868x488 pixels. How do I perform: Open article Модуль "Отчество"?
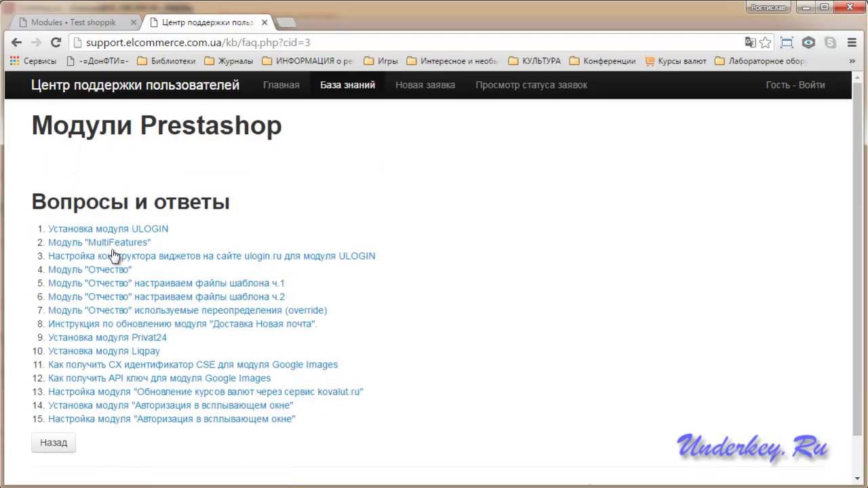tap(90, 270)
